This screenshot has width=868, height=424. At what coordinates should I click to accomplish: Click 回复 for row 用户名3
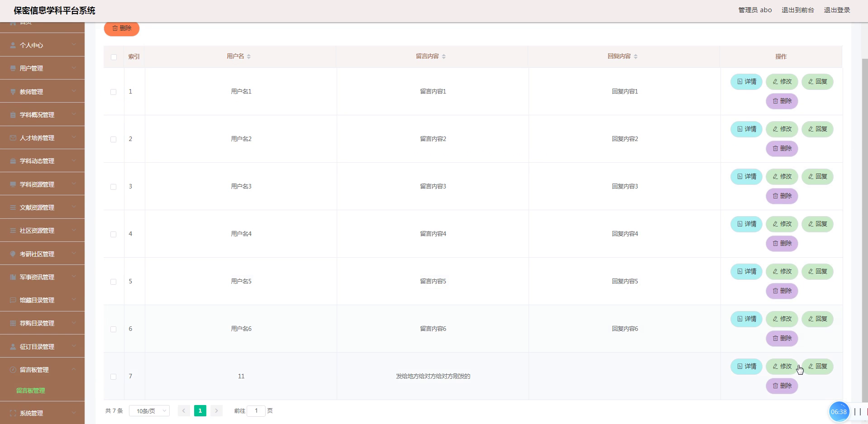pos(817,177)
